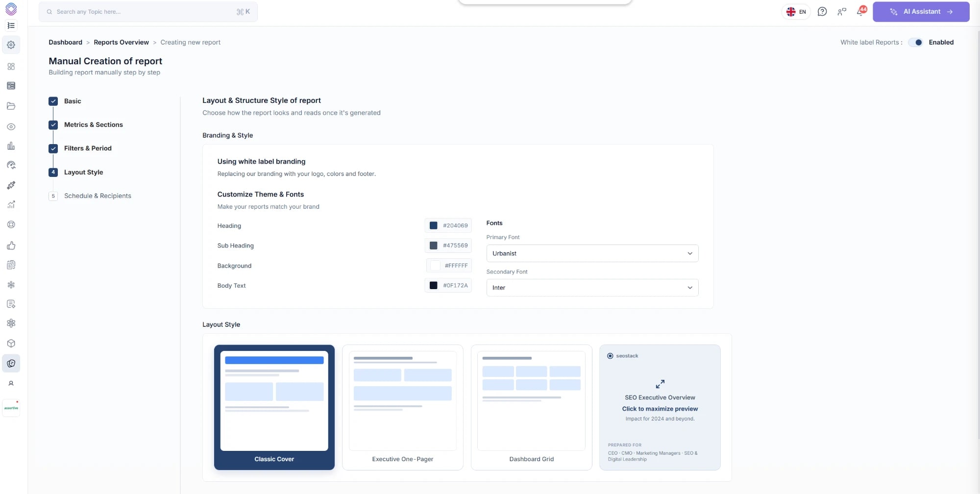
Task: Open the EN language selector
Action: [796, 12]
